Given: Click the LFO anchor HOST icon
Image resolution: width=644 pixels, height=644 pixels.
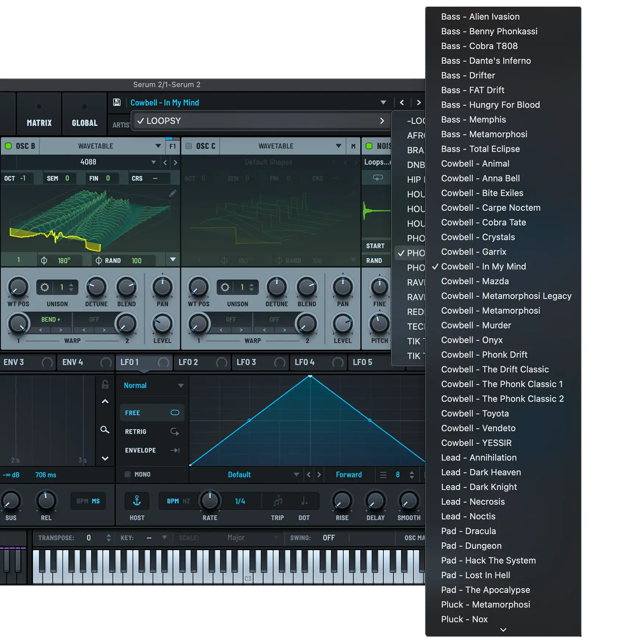Looking at the screenshot, I should (x=137, y=501).
